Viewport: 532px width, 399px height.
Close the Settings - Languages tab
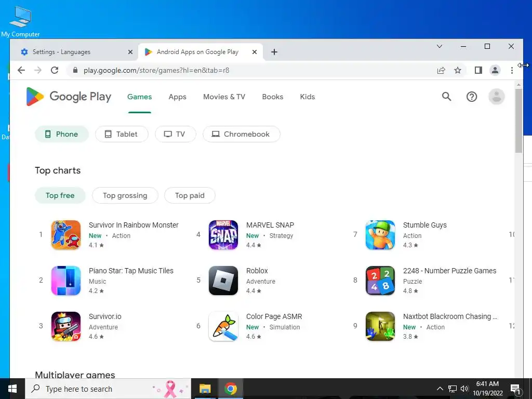coord(130,52)
